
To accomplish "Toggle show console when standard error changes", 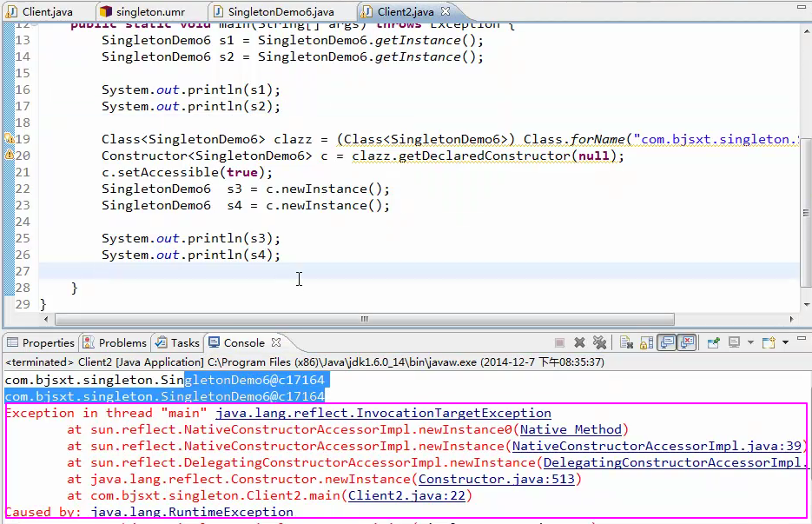I will coord(687,343).
